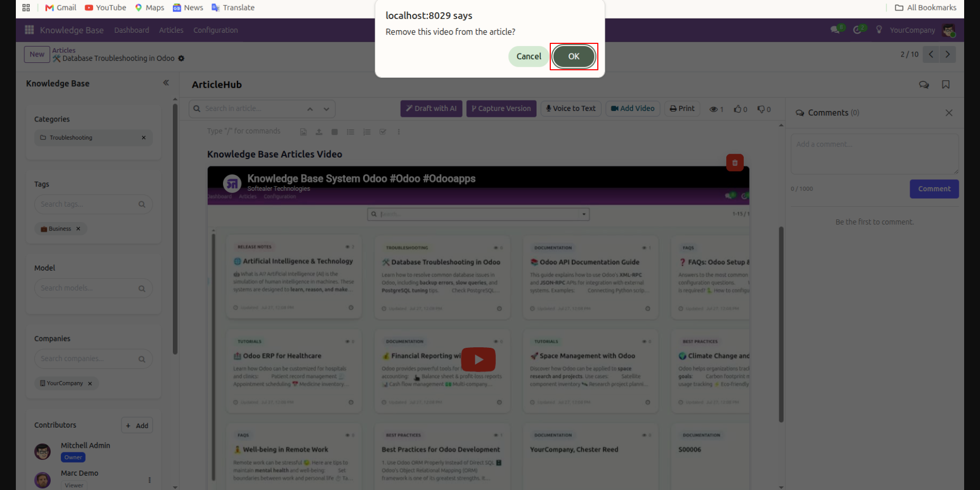Click the Search companies magnifier icon
980x490 pixels.
click(x=142, y=359)
